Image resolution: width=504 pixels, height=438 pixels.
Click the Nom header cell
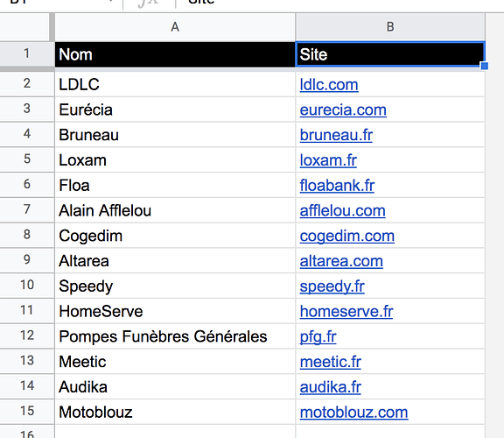[x=175, y=54]
